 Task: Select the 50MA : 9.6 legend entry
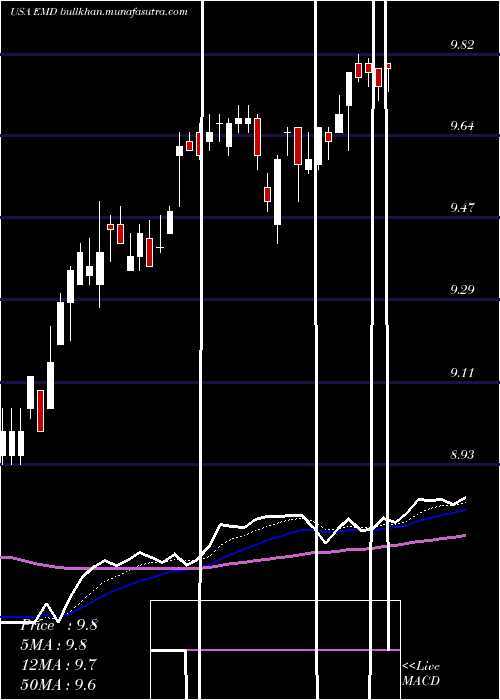point(58,684)
